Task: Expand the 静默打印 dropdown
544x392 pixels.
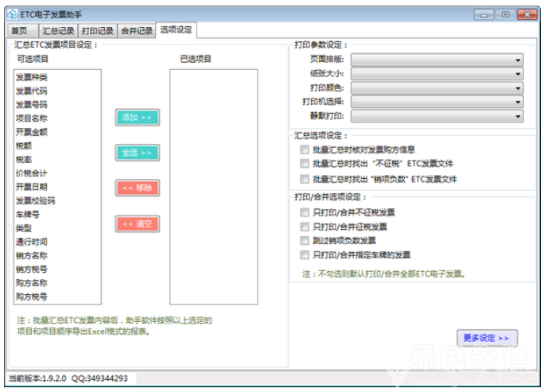Action: point(437,116)
